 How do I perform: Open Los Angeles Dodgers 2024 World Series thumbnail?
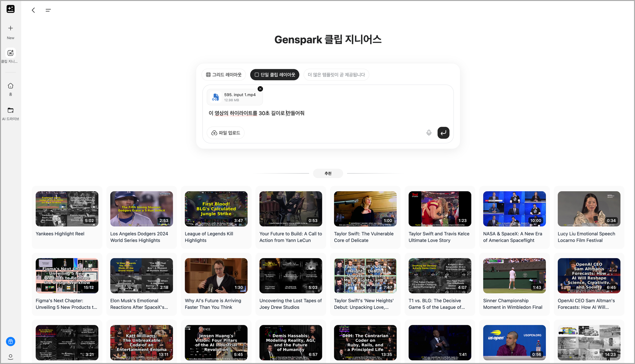click(x=142, y=209)
